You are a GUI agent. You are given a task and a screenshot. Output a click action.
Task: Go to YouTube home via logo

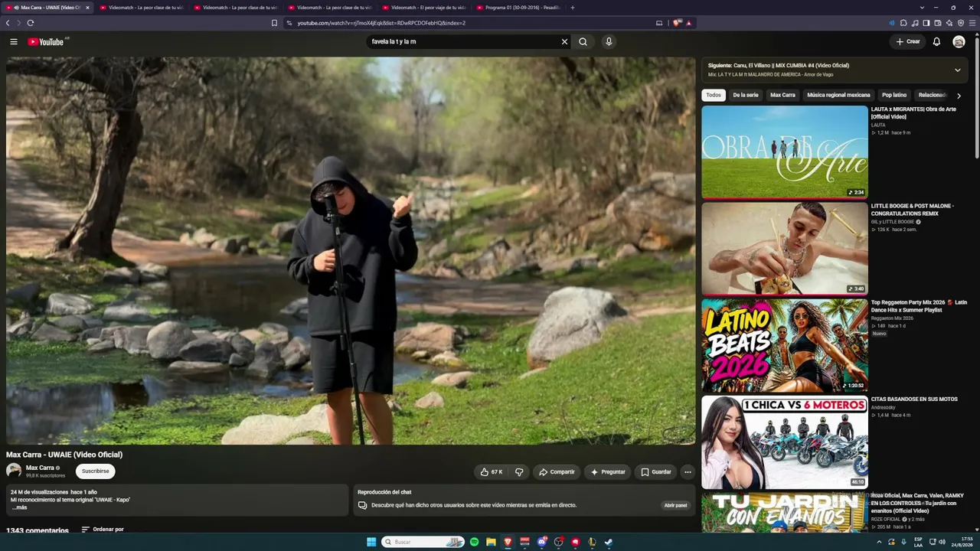(46, 41)
